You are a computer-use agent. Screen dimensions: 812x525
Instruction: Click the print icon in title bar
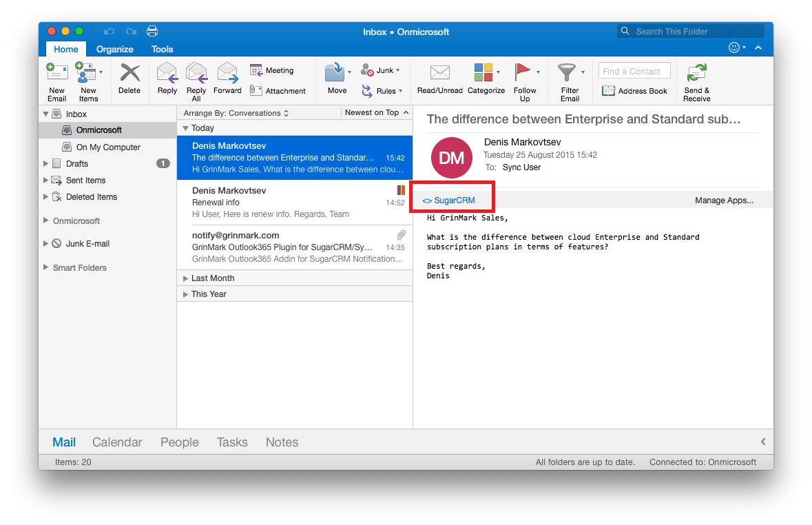pos(152,32)
